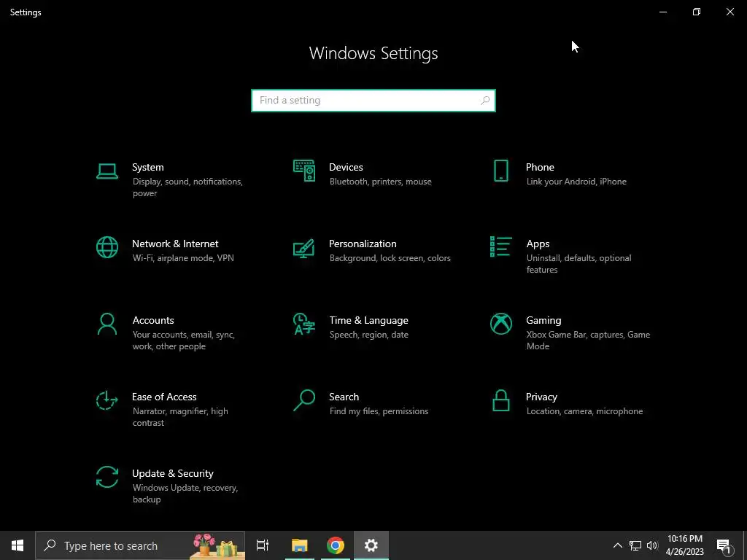Image resolution: width=747 pixels, height=560 pixels.
Task: Open the System laptop icon
Action: [107, 171]
